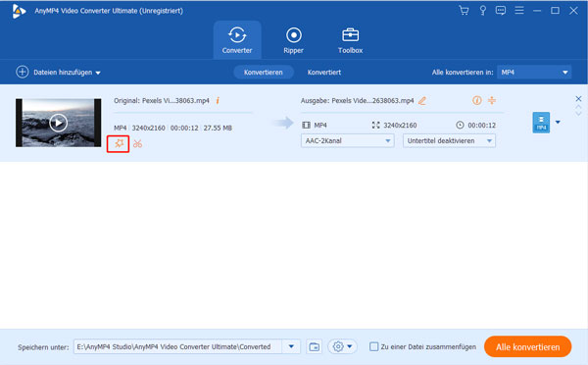Expand the format arrow beside MP4 icon
Image resolution: width=588 pixels, height=365 pixels.
point(558,122)
